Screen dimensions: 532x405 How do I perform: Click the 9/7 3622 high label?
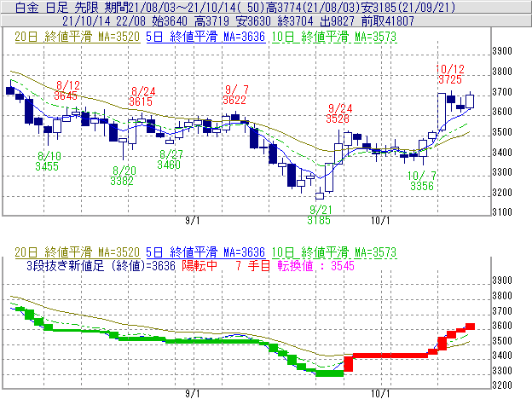click(x=236, y=95)
